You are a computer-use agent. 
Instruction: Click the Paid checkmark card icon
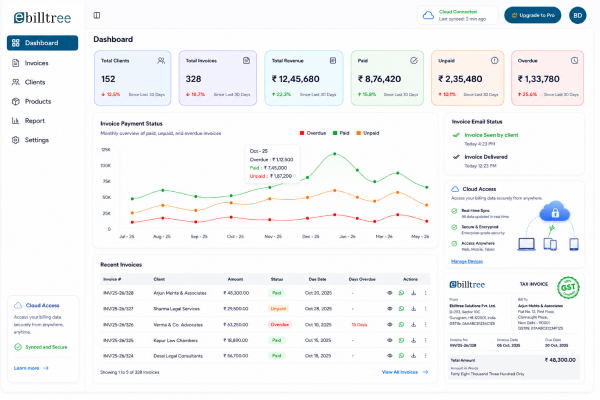pos(414,60)
